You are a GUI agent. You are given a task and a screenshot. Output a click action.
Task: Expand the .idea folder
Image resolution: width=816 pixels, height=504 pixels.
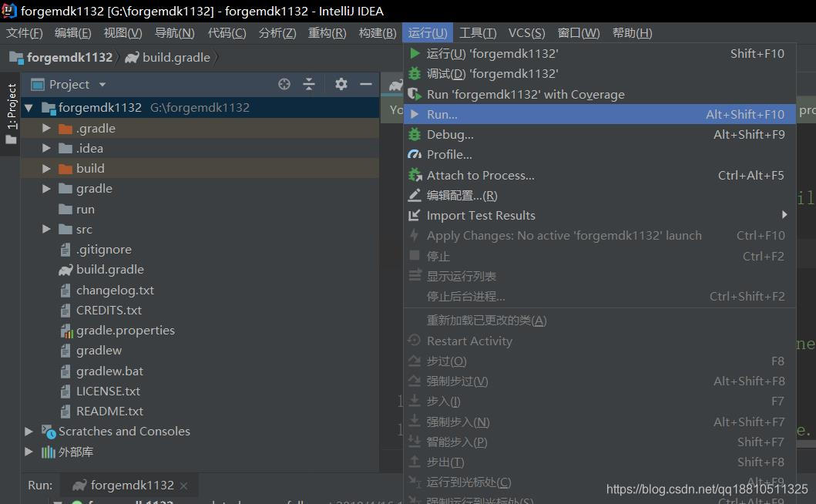click(x=46, y=149)
